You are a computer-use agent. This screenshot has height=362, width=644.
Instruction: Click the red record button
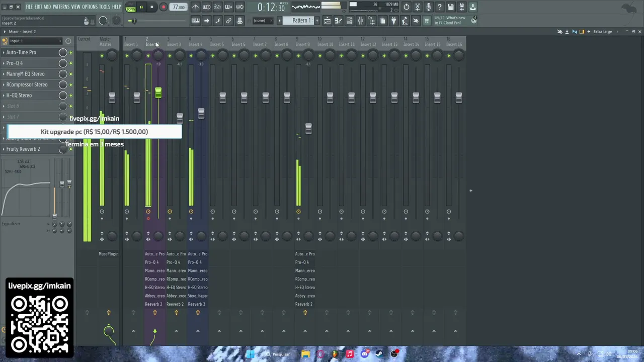click(163, 7)
